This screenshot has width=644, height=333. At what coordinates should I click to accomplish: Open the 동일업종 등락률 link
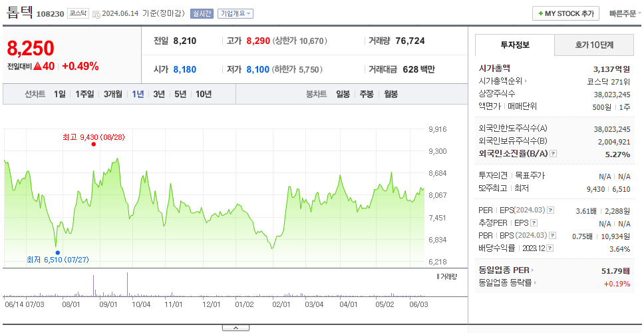pyautogui.click(x=505, y=283)
